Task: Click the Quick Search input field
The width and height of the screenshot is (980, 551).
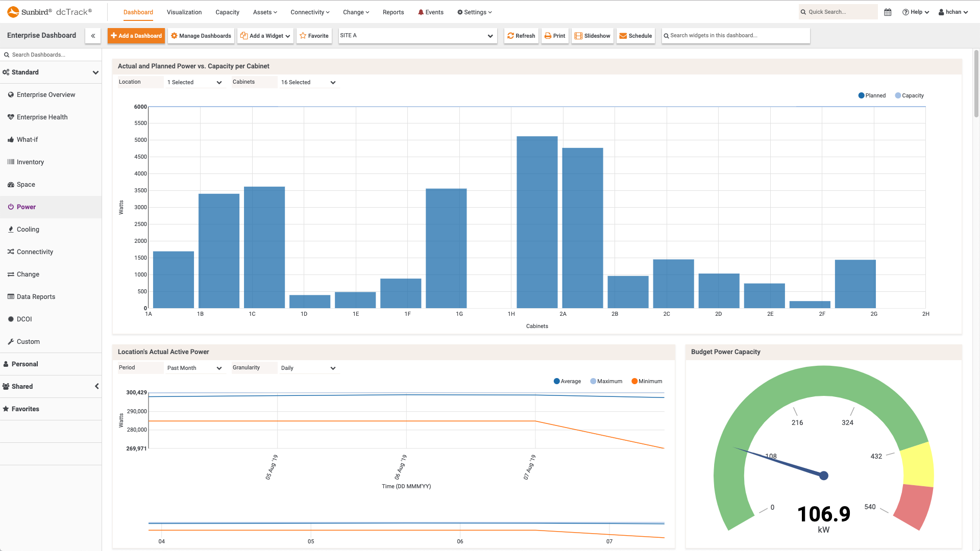Action: coord(837,11)
